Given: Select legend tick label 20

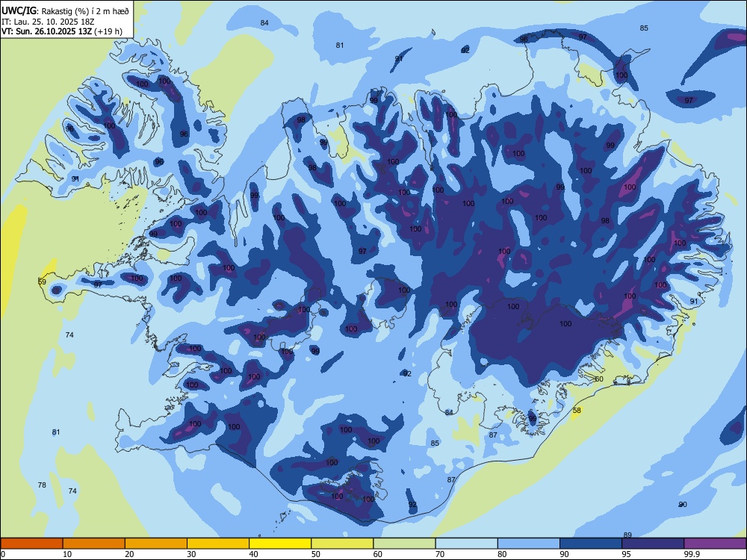Looking at the screenshot, I should (x=129, y=554).
